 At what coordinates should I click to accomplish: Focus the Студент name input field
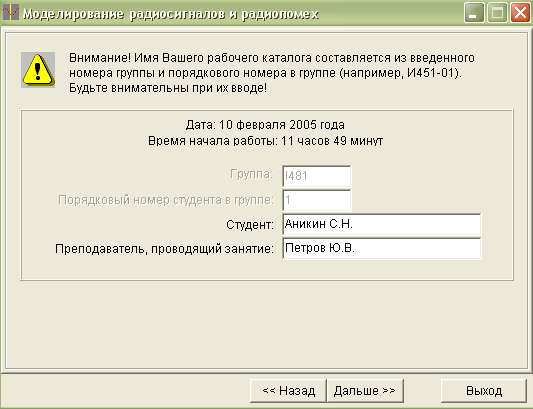pos(382,224)
